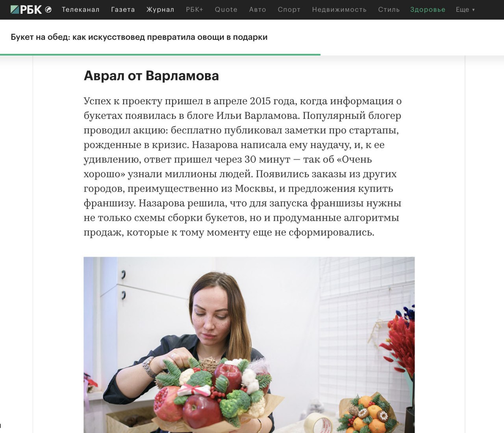This screenshot has height=433, width=504.
Task: Go to the Авто section
Action: tap(258, 9)
